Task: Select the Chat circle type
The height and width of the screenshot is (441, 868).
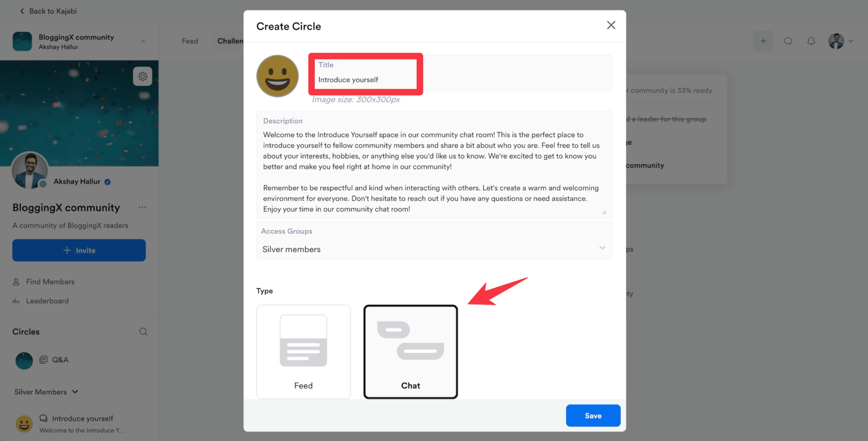Action: 411,352
